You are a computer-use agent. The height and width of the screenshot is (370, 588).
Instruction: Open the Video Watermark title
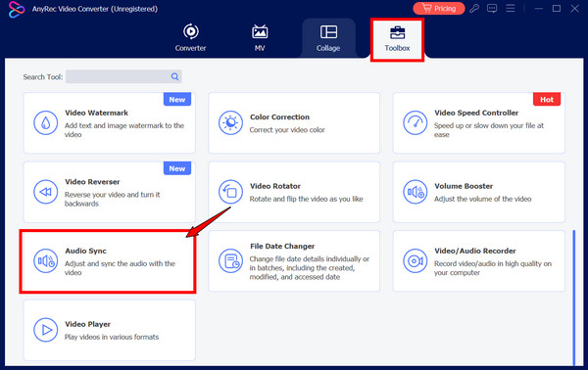96,113
